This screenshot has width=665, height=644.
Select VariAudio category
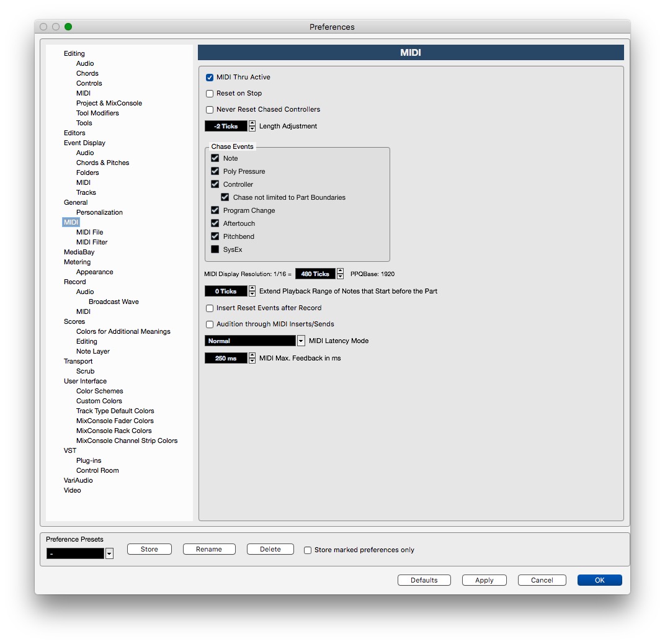click(78, 480)
